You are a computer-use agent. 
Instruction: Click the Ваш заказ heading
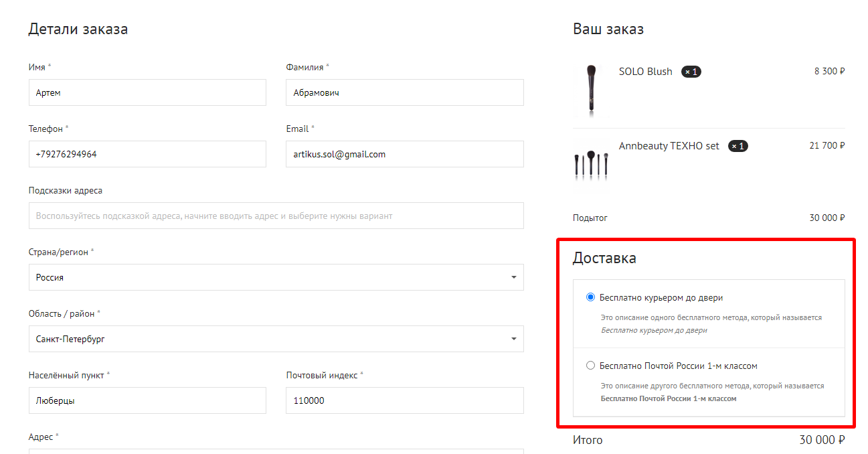pyautogui.click(x=608, y=29)
